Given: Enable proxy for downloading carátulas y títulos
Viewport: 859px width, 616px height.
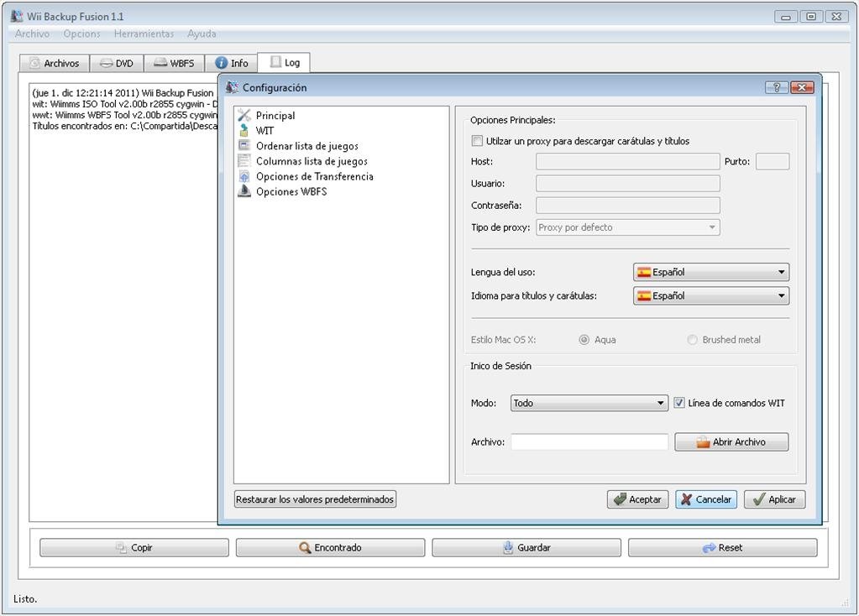Looking at the screenshot, I should [x=477, y=141].
